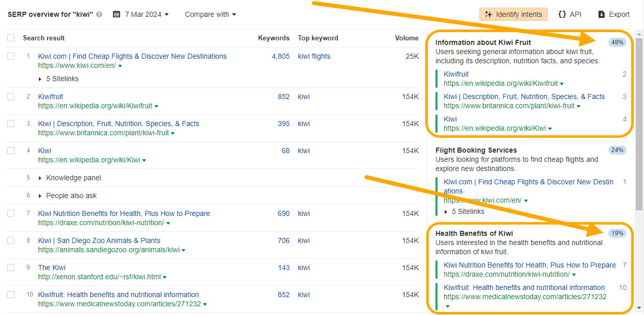Click the calendar icon next to 7 Mar 2024

[117, 14]
